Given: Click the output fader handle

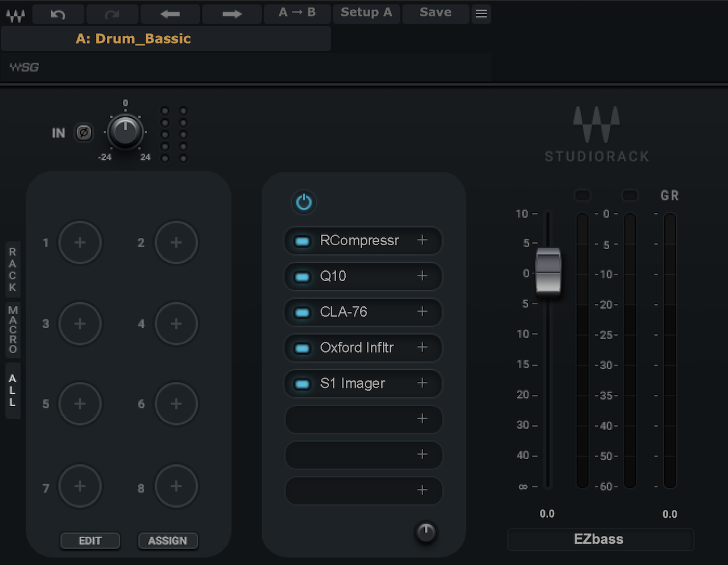Looking at the screenshot, I should pos(548,271).
